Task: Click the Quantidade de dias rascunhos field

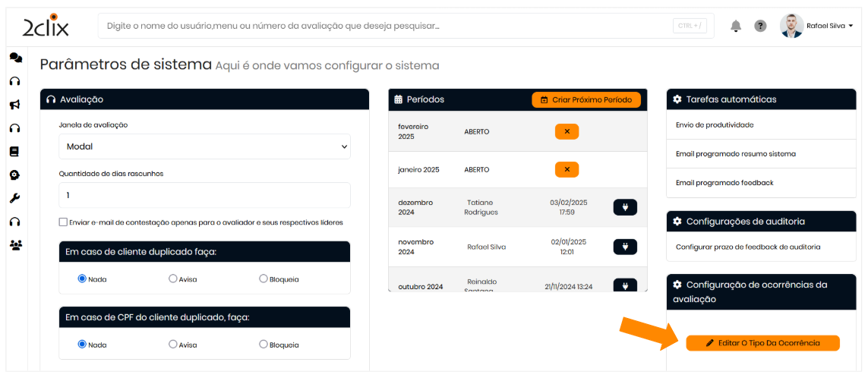Action: (x=204, y=195)
